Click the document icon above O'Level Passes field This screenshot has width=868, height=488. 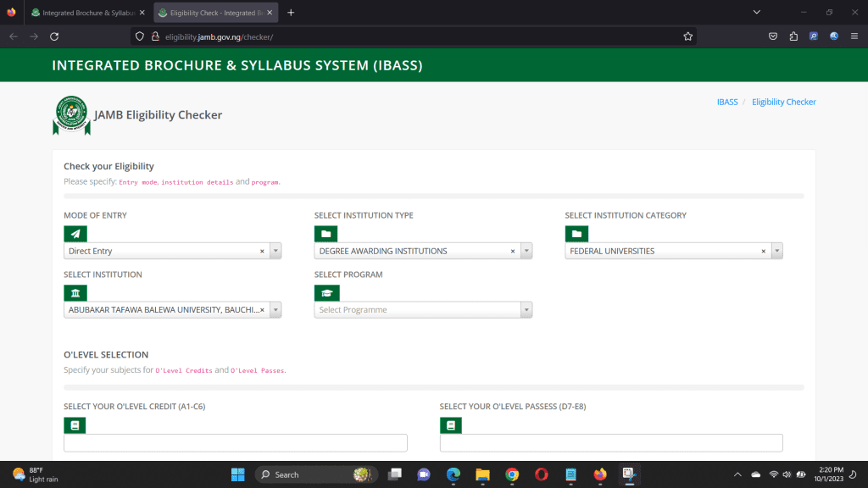tap(451, 425)
